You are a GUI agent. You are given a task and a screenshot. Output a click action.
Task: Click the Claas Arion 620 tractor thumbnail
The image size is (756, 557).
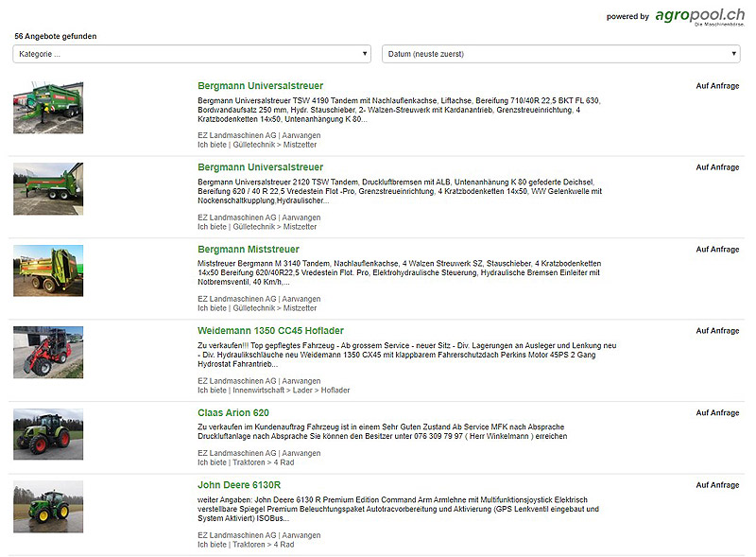pyautogui.click(x=48, y=433)
